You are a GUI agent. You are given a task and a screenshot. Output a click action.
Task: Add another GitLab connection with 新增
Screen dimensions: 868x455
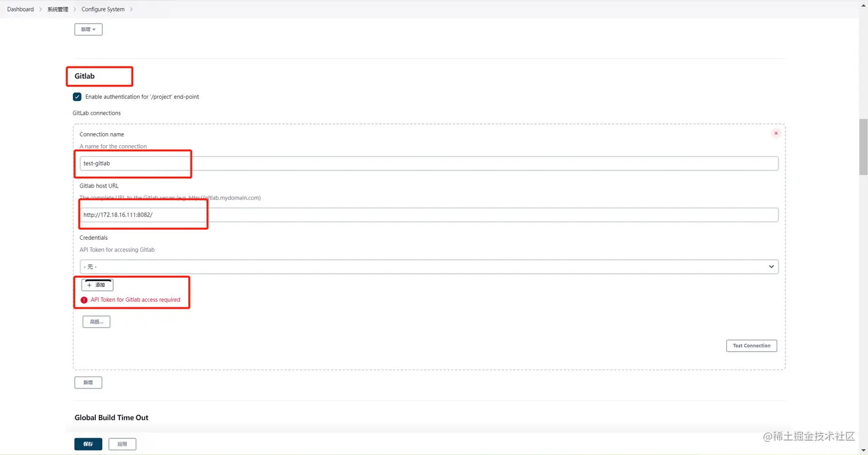pyautogui.click(x=88, y=382)
